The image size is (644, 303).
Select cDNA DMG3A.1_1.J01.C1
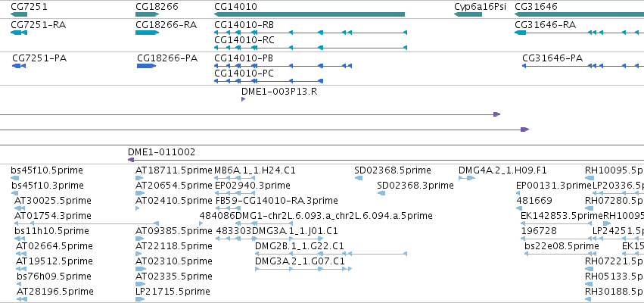coord(295,230)
